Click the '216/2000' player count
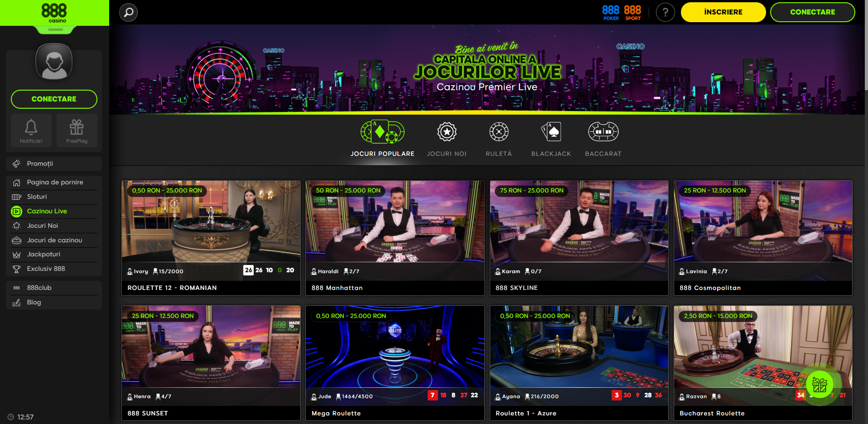Viewport: 868px width, 424px height. tap(545, 396)
